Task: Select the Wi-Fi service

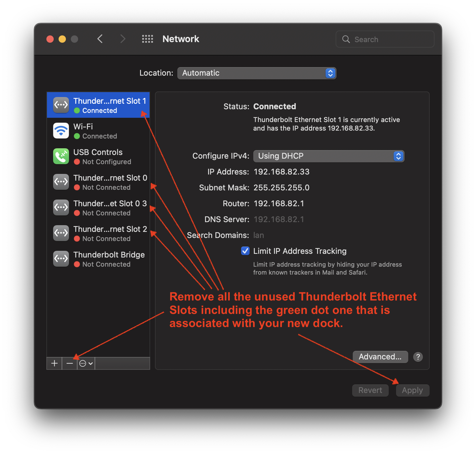Action: tap(98, 131)
